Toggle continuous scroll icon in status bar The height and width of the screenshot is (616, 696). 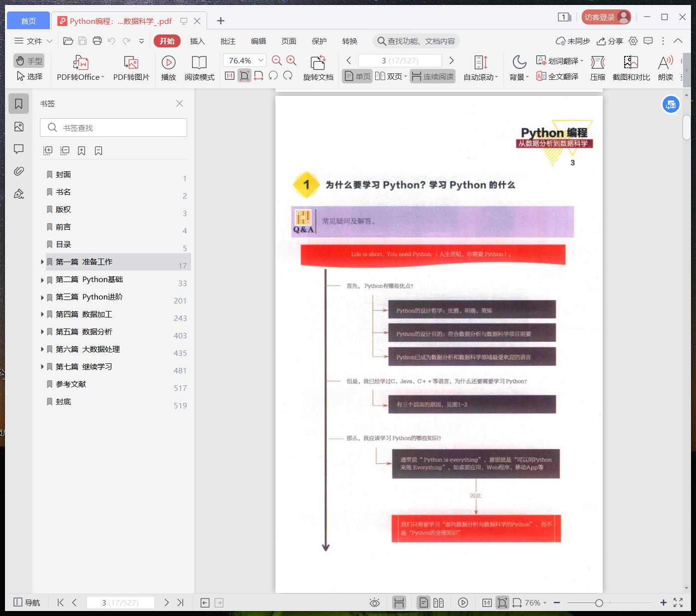coord(399,603)
